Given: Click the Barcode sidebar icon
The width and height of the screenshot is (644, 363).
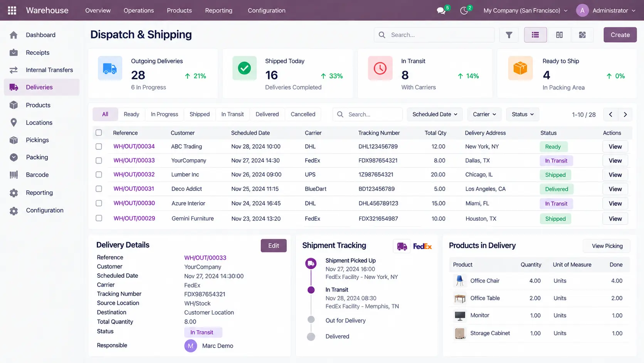Looking at the screenshot, I should point(13,175).
